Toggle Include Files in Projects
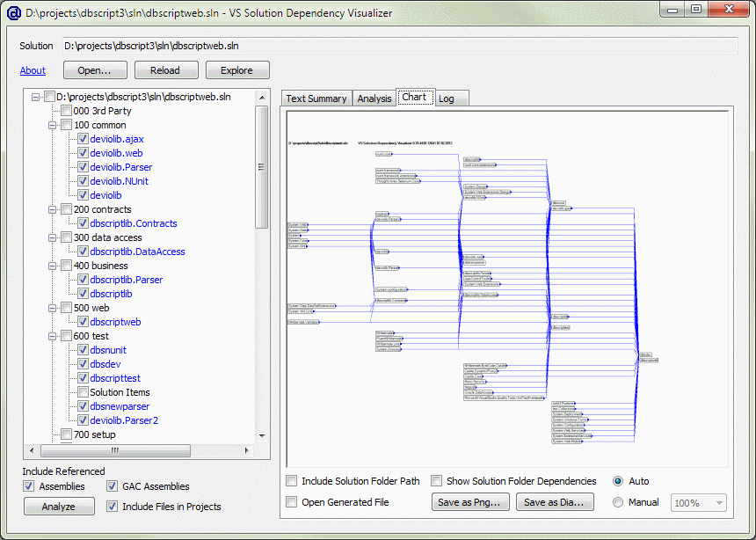Screen dimensions: 756x540 click(113, 507)
